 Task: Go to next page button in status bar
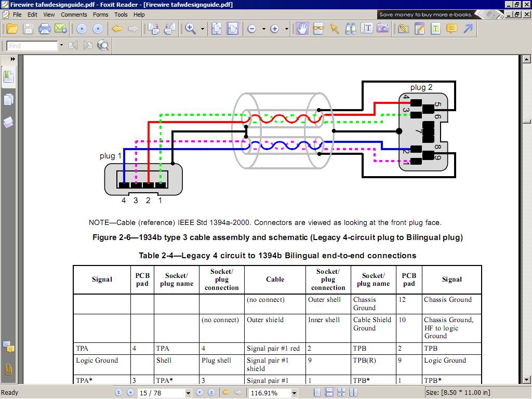199,393
